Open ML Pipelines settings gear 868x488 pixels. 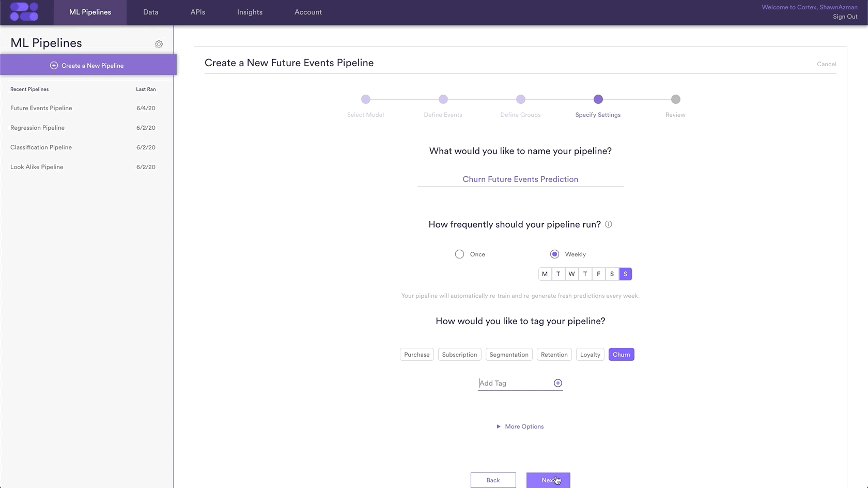point(159,44)
